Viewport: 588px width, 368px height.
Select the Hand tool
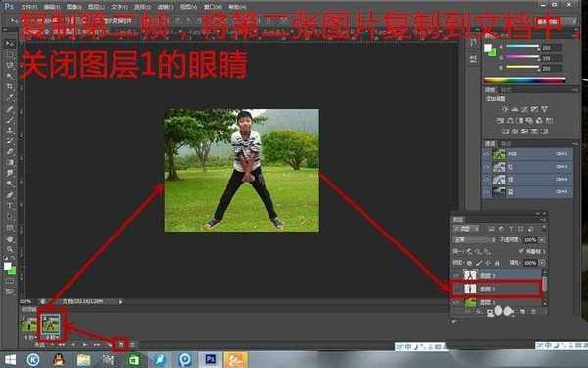[10, 239]
